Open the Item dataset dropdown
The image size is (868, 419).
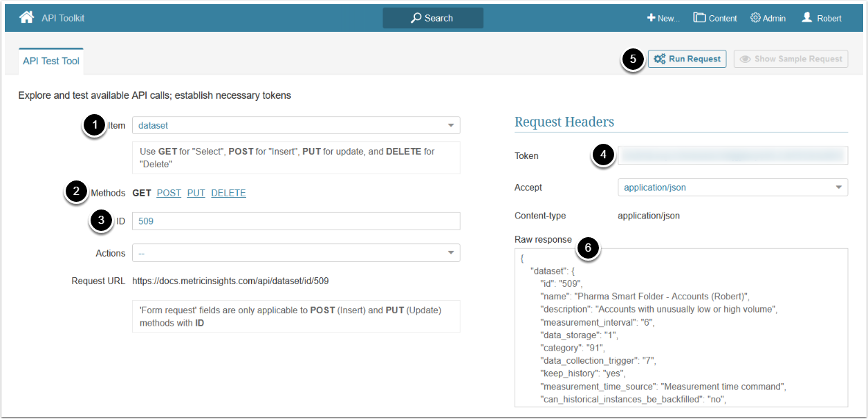pos(296,125)
